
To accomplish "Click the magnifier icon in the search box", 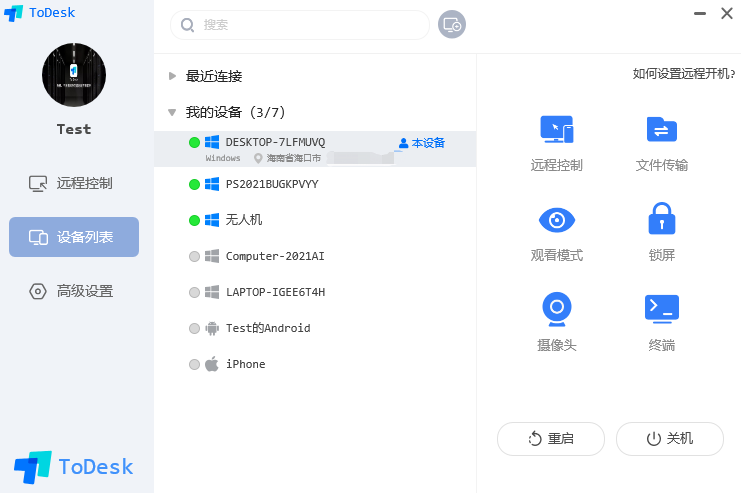I will click(188, 25).
